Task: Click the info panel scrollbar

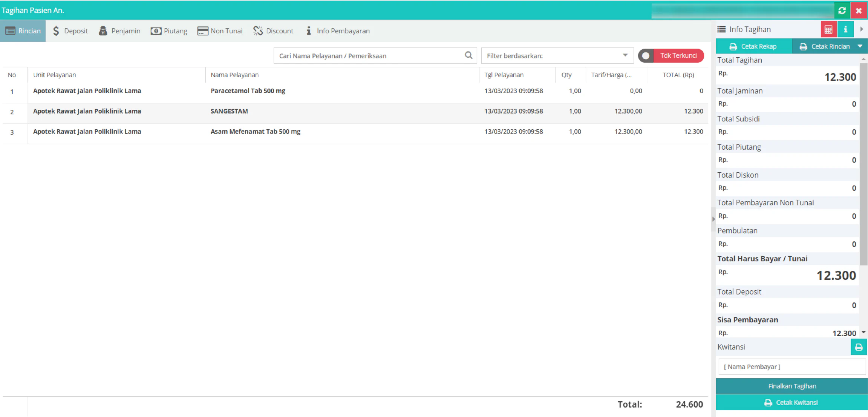Action: click(x=863, y=164)
